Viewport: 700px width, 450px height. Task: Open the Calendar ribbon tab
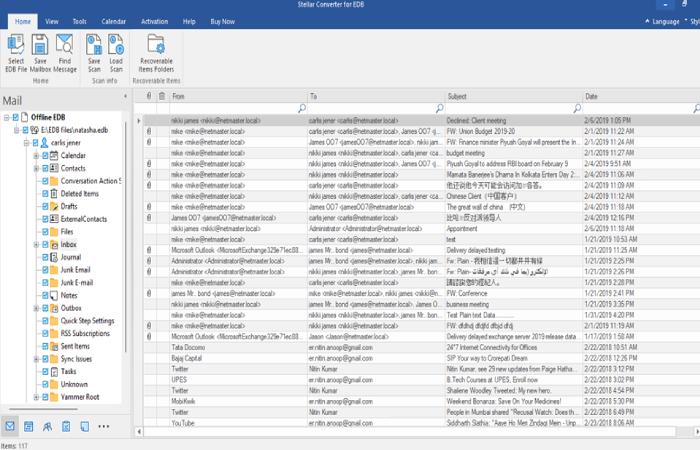click(113, 21)
